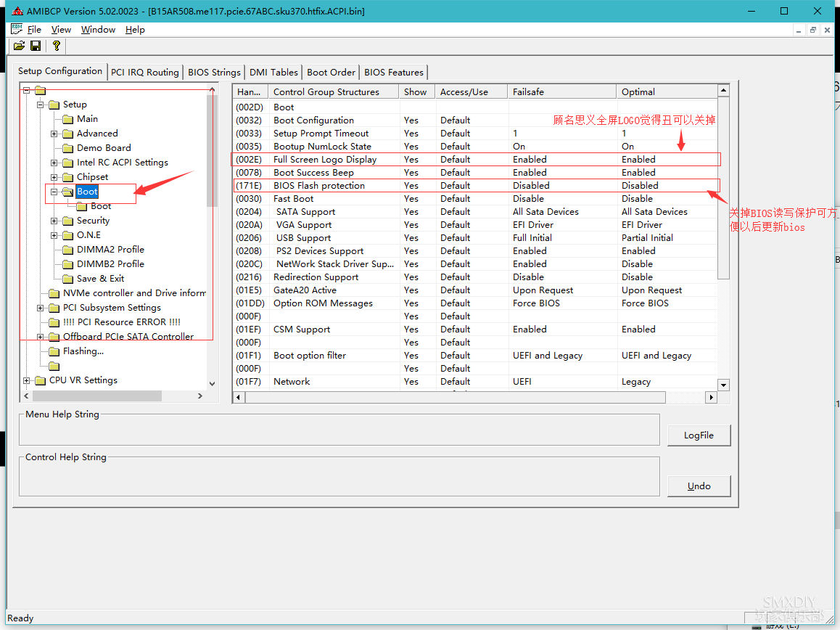Switch to the BIOS Strings tab
This screenshot has height=630, width=840.
pyautogui.click(x=214, y=73)
